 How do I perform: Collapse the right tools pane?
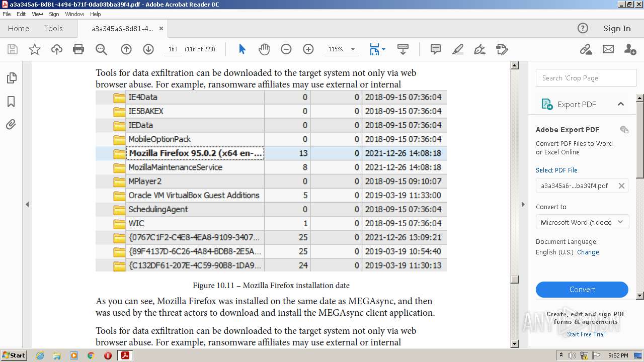click(x=523, y=205)
